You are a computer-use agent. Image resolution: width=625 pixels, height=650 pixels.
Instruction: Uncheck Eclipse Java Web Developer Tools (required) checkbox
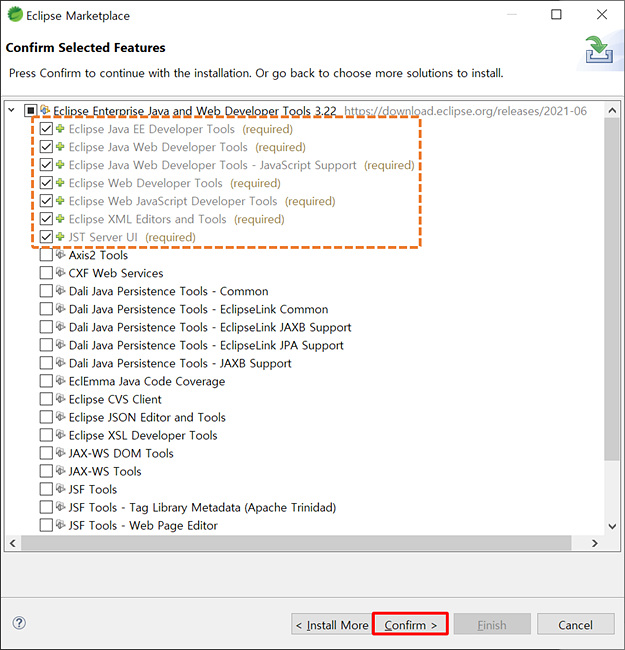[x=46, y=147]
